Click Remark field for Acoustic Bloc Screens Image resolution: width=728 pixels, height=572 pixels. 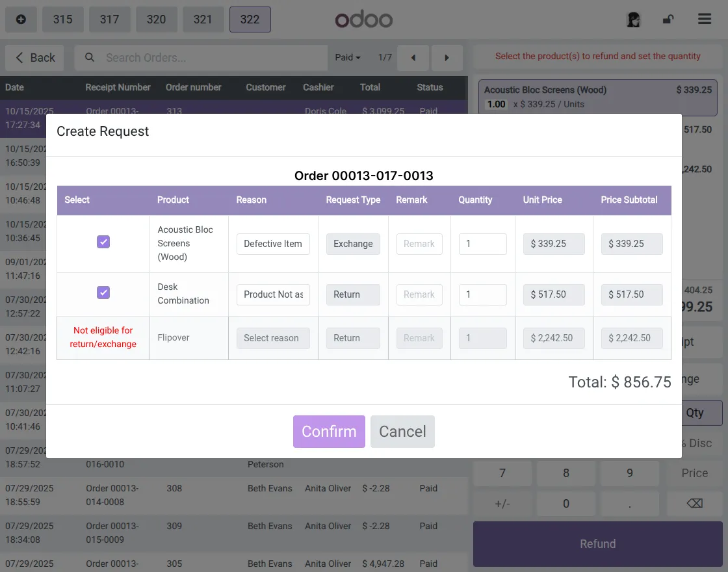419,244
